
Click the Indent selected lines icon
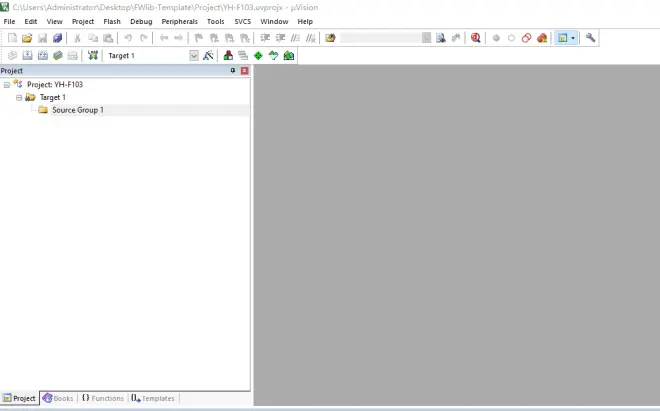coord(265,38)
